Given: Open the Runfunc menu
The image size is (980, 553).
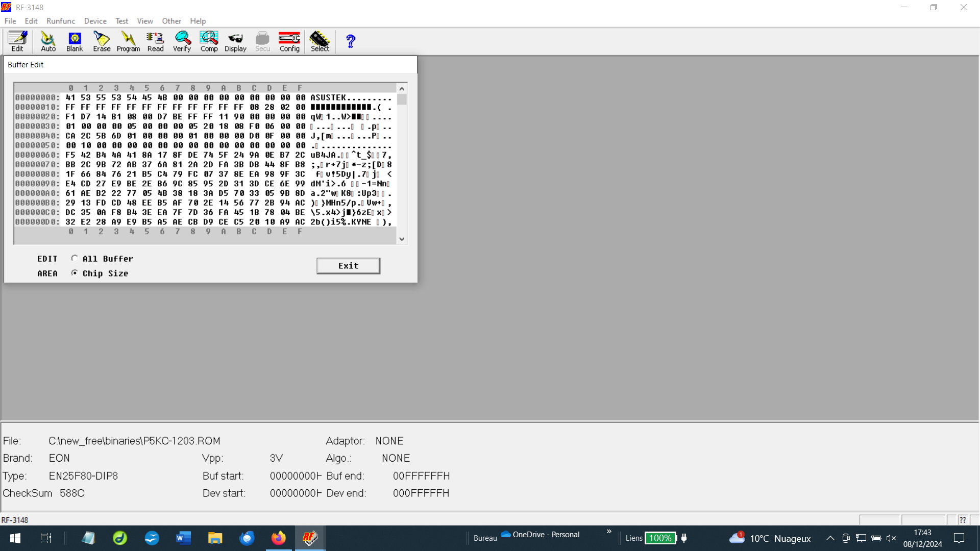Looking at the screenshot, I should point(61,21).
